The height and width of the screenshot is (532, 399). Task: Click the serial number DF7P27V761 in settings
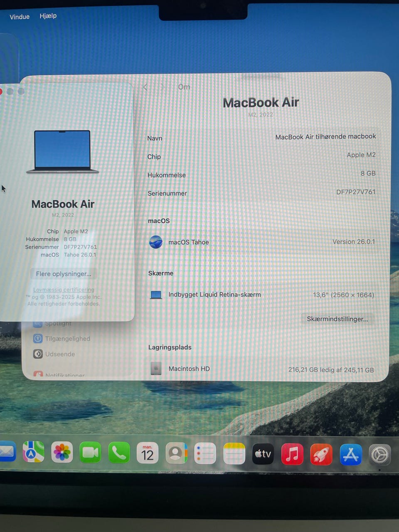click(x=356, y=192)
